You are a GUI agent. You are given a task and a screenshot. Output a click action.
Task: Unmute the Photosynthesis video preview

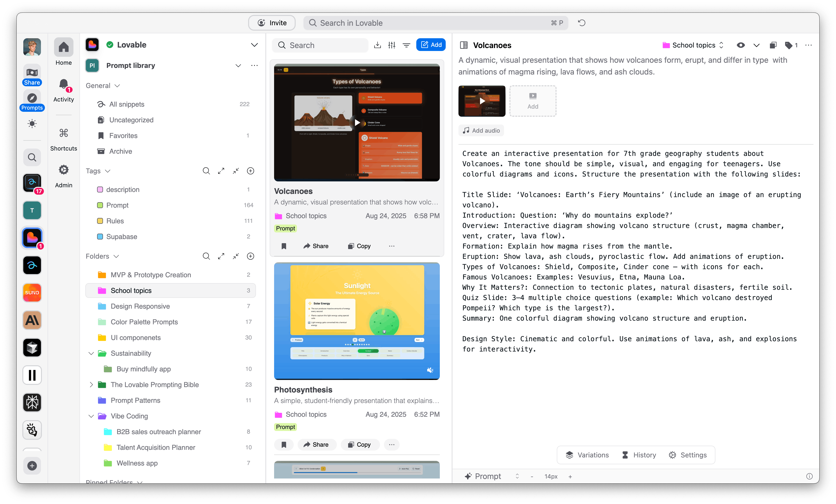click(430, 370)
